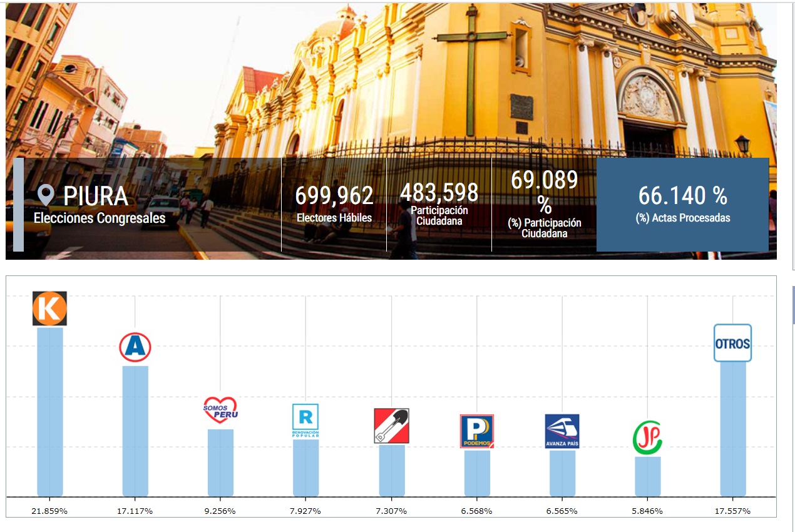
Task: Open the Renovación Popular R logo
Action: [x=305, y=421]
